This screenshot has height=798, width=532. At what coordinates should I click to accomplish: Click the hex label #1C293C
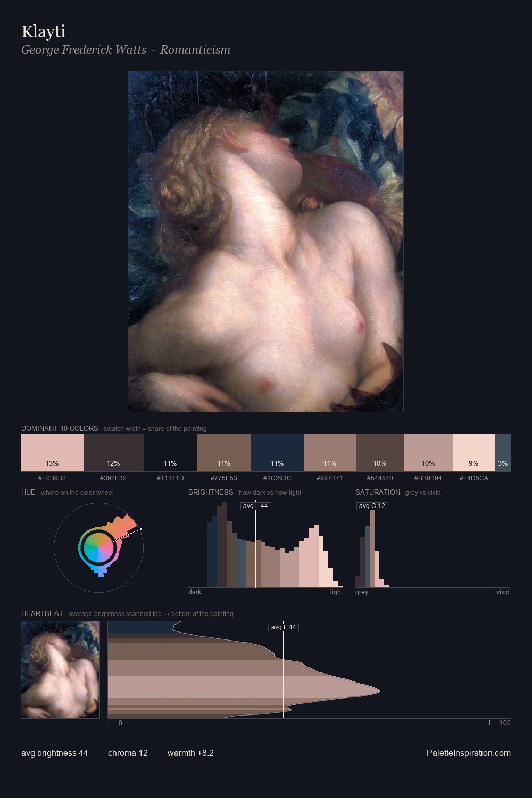point(277,478)
